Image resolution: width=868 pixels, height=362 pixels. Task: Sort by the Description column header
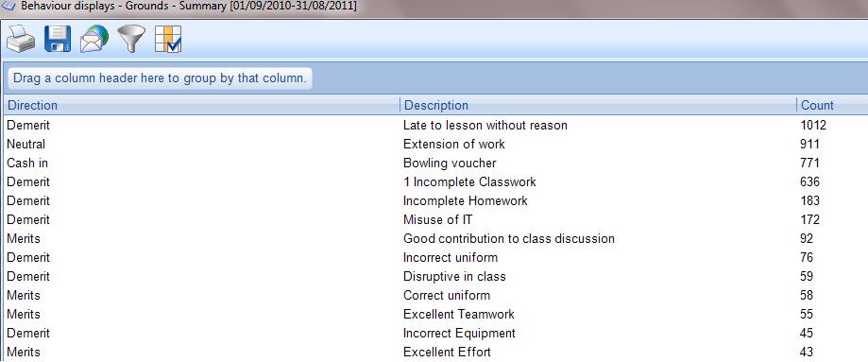pos(599,105)
